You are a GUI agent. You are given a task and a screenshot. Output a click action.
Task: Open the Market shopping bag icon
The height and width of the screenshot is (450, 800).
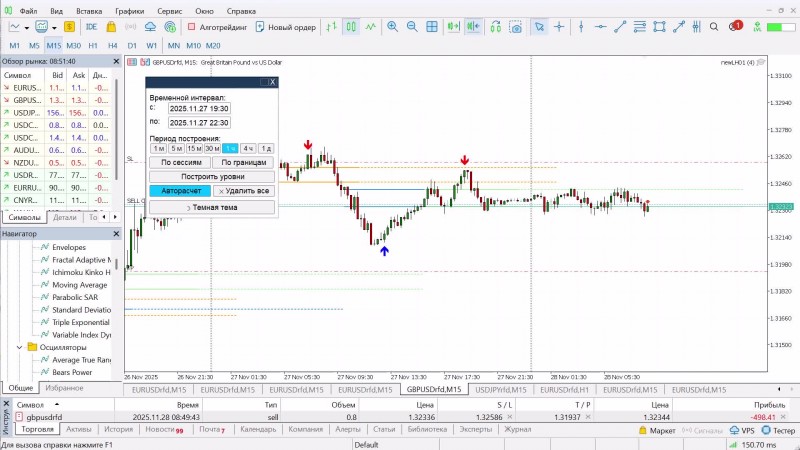click(x=111, y=27)
